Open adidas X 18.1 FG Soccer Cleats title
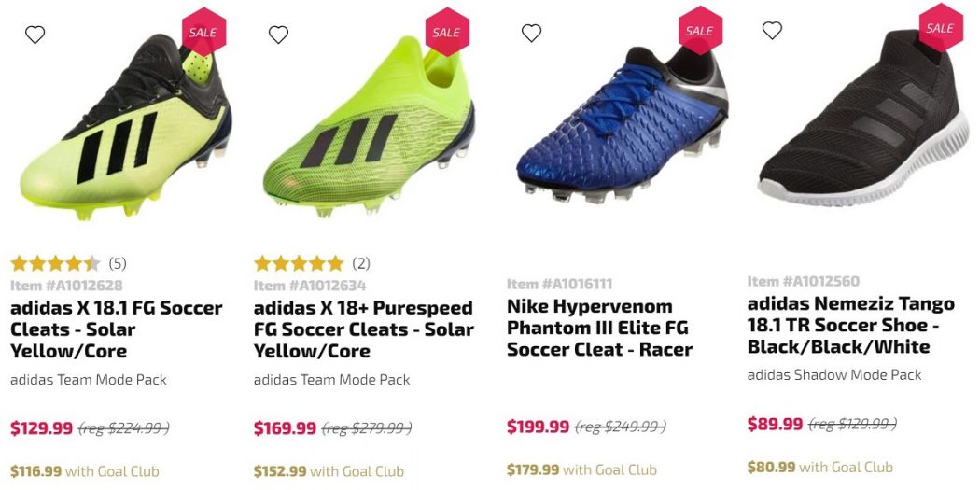The width and height of the screenshot is (980, 490). point(117,329)
